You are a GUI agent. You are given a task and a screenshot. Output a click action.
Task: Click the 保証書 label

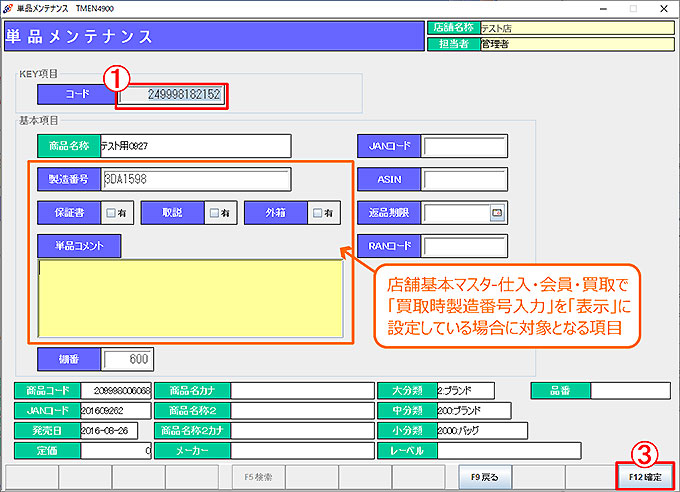[69, 213]
